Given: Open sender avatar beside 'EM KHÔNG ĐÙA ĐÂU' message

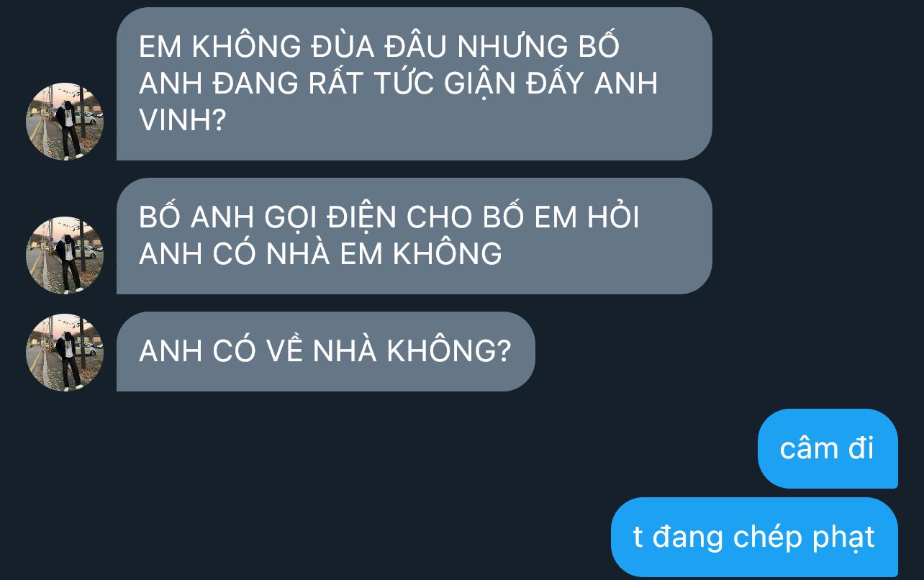Looking at the screenshot, I should point(65,121).
